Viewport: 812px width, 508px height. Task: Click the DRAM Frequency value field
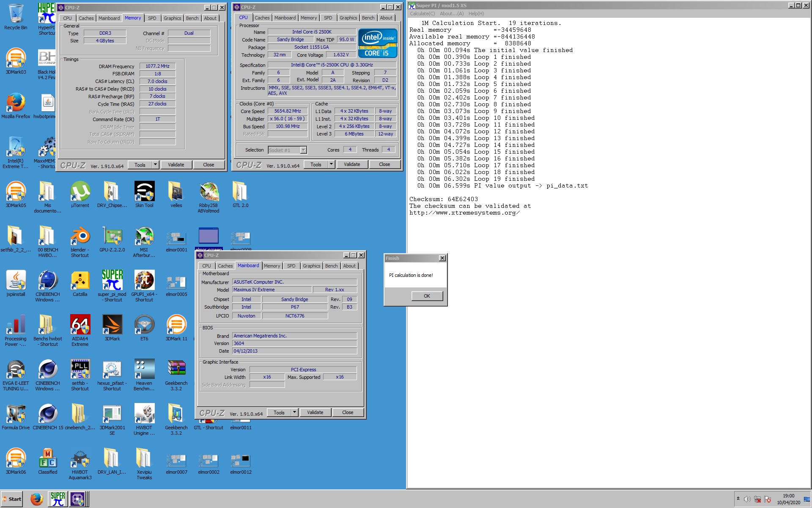click(157, 66)
